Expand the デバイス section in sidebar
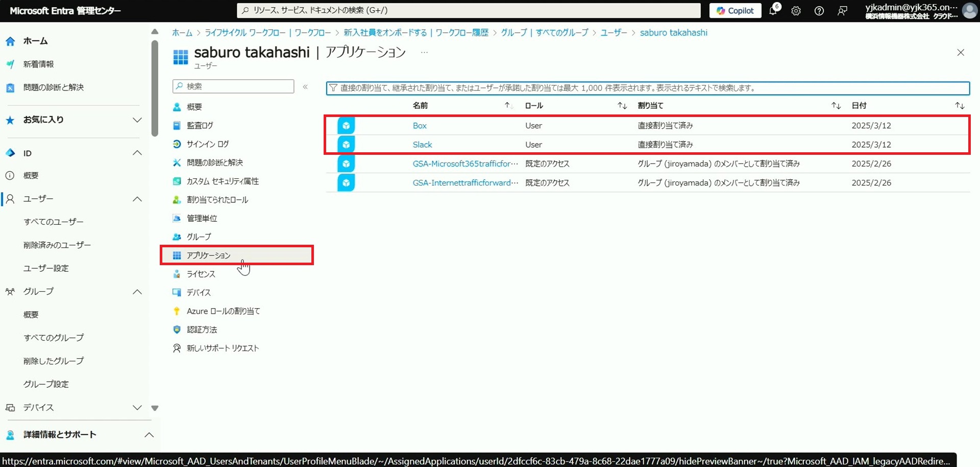980x467 pixels. tap(137, 408)
